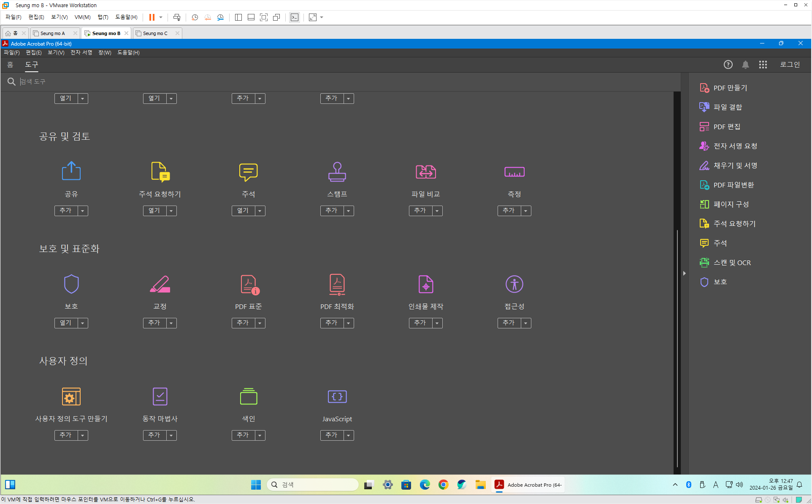Click the 검색 도구 search field

(346, 81)
